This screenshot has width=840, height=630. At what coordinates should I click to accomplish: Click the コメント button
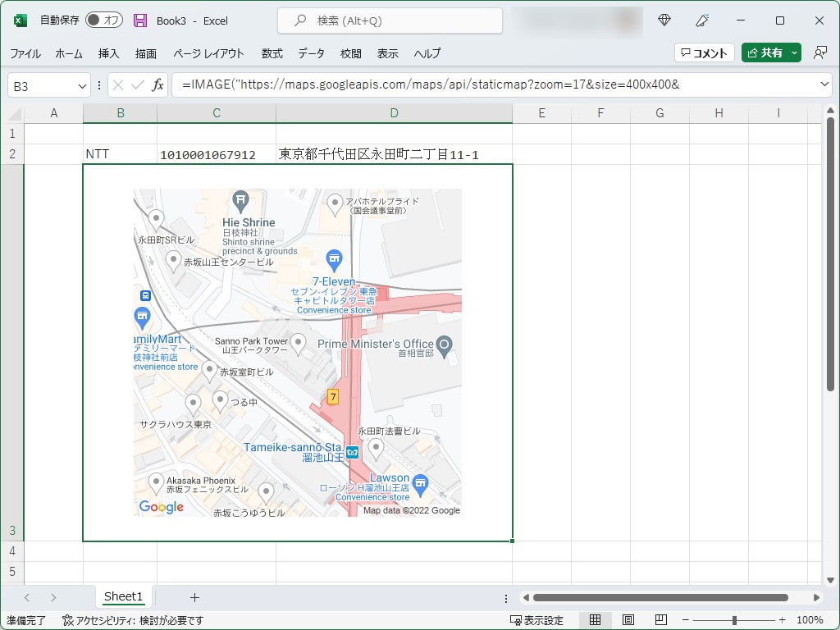click(x=704, y=52)
